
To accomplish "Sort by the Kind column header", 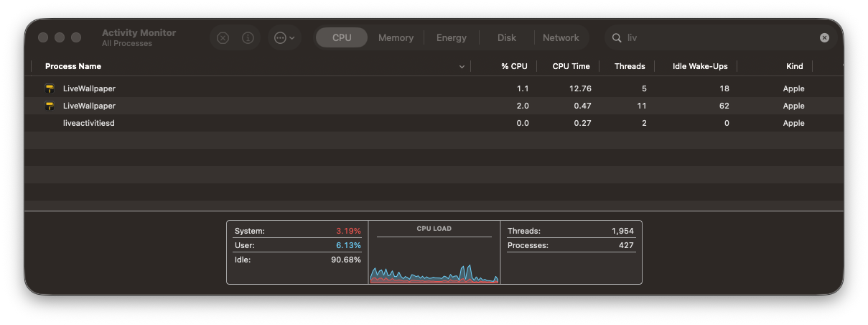I will coord(795,66).
